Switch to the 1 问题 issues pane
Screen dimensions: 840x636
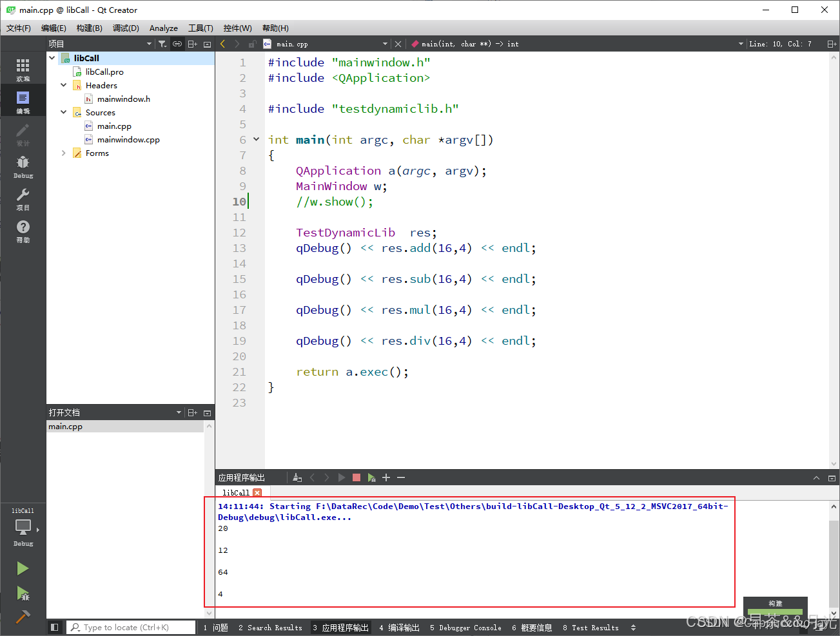coord(216,627)
